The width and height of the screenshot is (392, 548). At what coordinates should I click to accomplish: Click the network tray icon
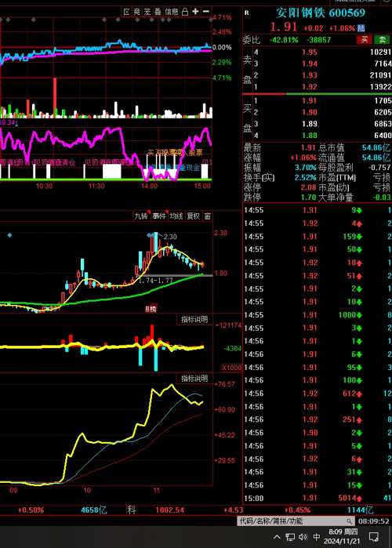pos(290,537)
